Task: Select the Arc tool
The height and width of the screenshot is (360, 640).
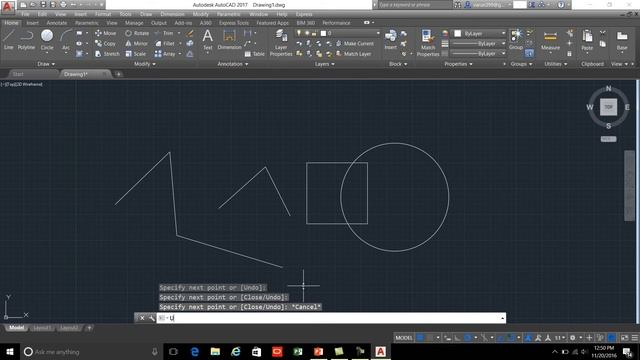Action: click(66, 40)
